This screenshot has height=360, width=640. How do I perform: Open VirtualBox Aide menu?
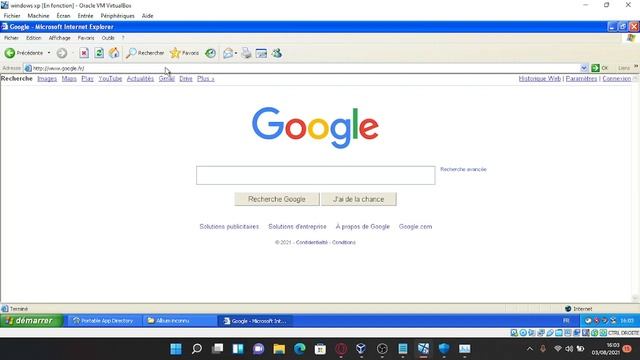tap(147, 16)
